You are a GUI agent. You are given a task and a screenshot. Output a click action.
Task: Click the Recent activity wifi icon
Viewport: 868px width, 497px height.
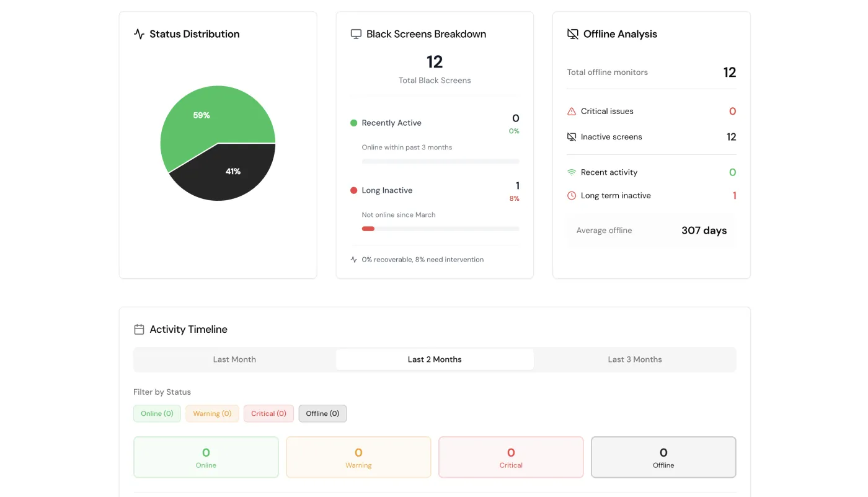572,172
